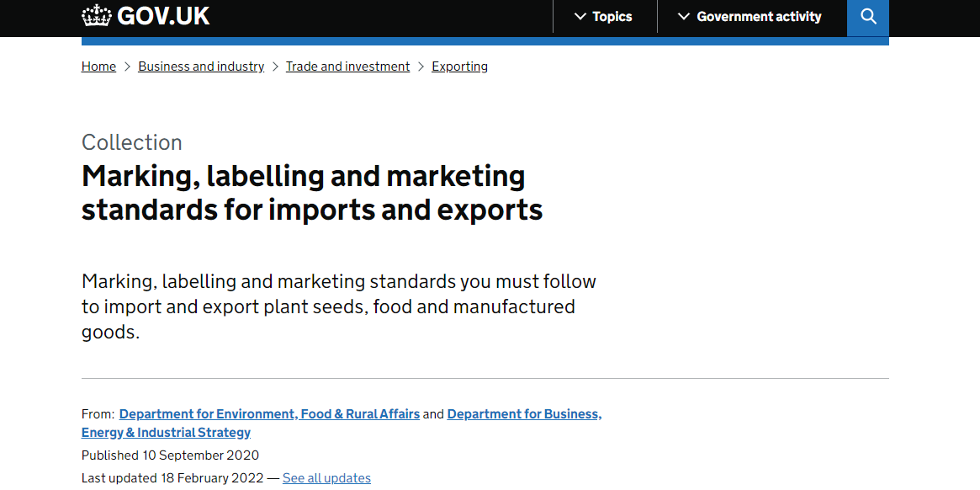Open Department for Environment, Food & Rural Affairs
This screenshot has width=980, height=490.
coord(269,414)
